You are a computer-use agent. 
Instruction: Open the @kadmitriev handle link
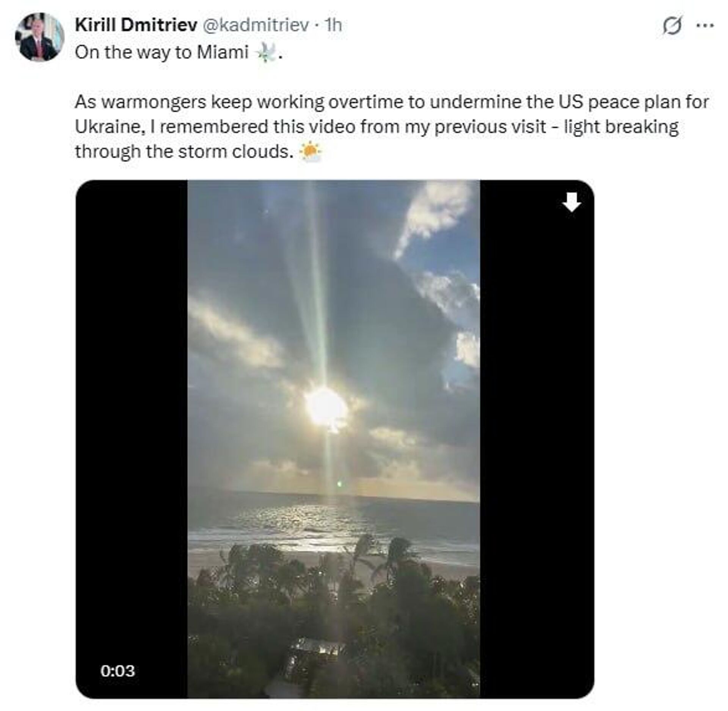[x=256, y=25]
